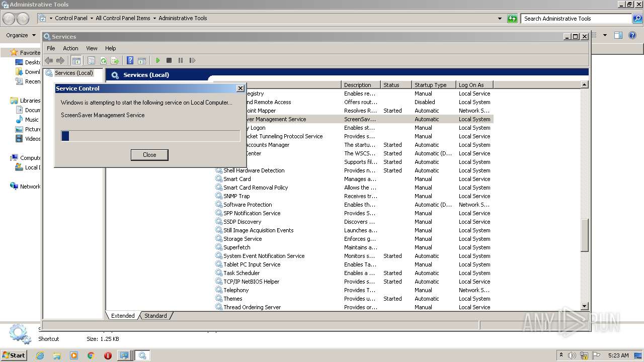The width and height of the screenshot is (644, 362).
Task: Launch Internet Explorer from taskbar
Action: tap(40, 355)
